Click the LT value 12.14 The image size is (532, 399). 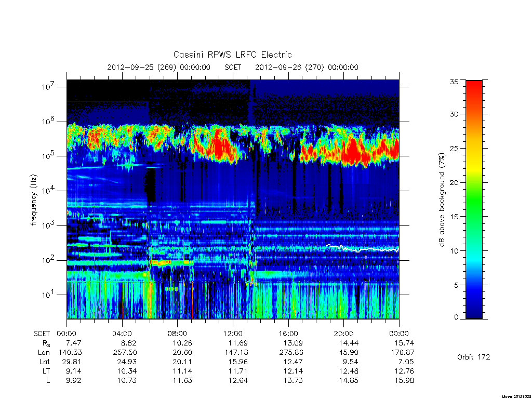pyautogui.click(x=293, y=371)
